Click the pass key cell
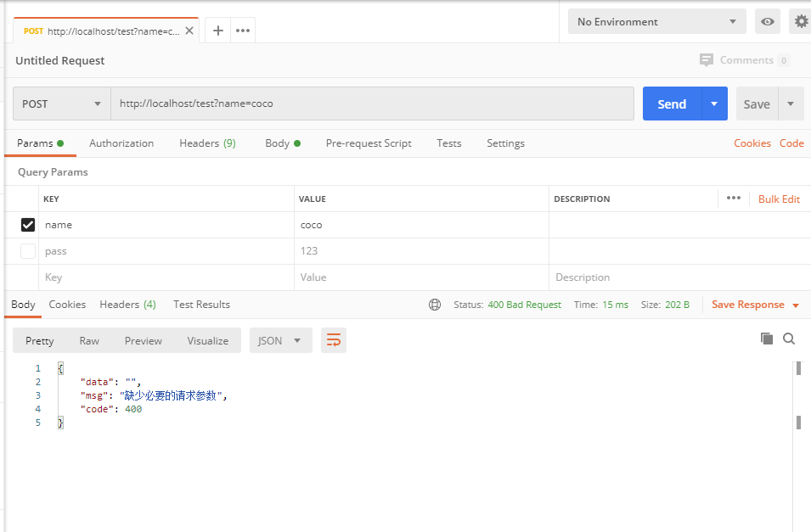Image resolution: width=811 pixels, height=532 pixels. point(166,251)
